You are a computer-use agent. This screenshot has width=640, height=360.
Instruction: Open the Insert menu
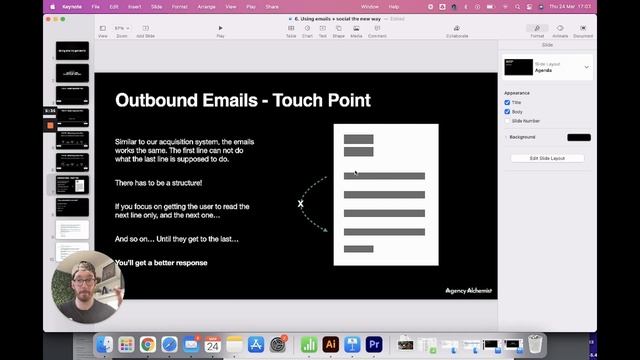click(135, 7)
